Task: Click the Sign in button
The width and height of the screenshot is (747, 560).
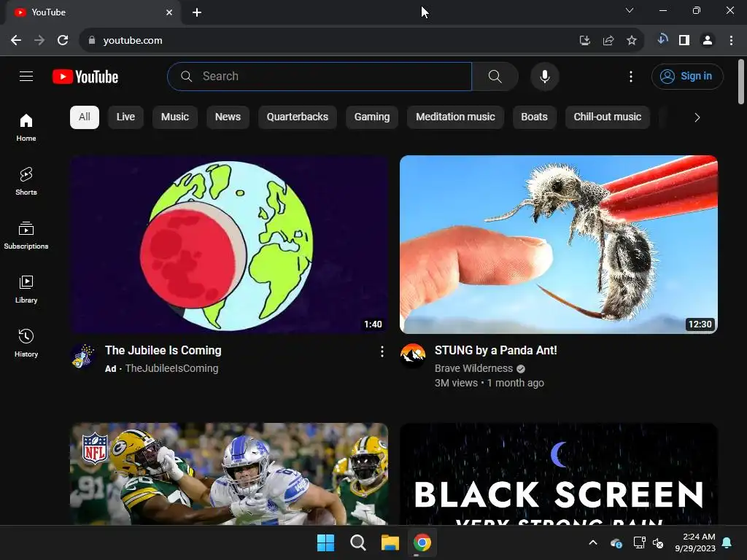Action: [x=687, y=76]
